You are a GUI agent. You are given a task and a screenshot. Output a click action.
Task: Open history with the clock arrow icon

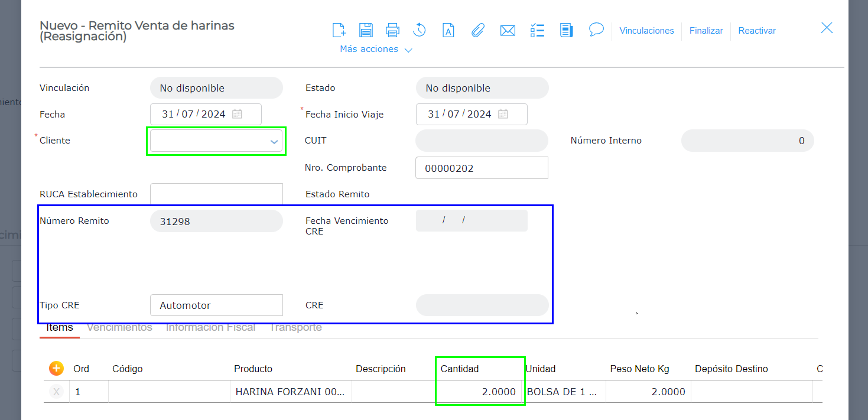pyautogui.click(x=420, y=30)
